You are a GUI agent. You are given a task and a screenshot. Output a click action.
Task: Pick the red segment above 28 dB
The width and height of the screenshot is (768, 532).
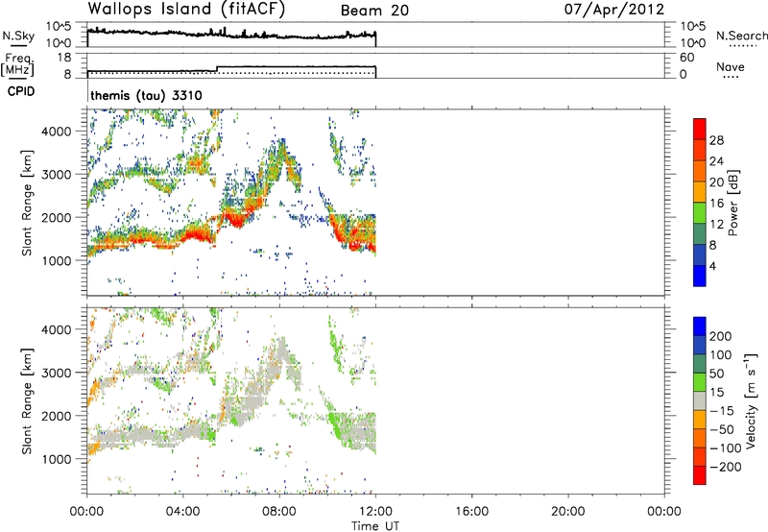pos(700,129)
